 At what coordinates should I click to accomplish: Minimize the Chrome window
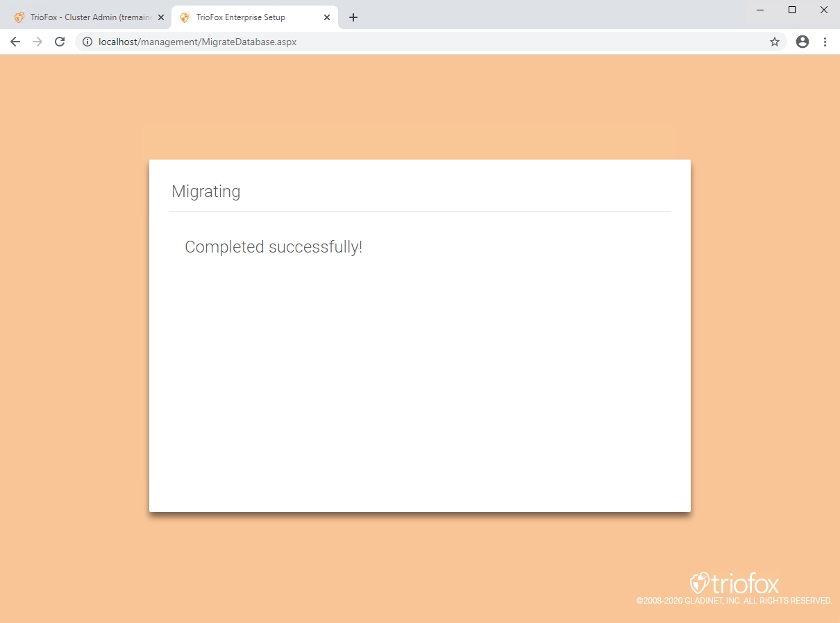760,10
